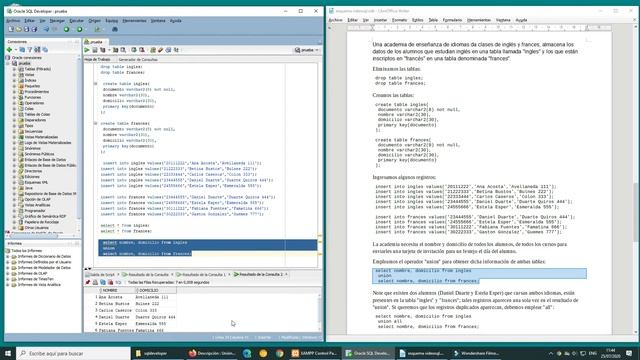Open the dropdown arrow next to New Connection
Image resolution: width=640 pixels, height=360 pixels.
click(x=16, y=50)
